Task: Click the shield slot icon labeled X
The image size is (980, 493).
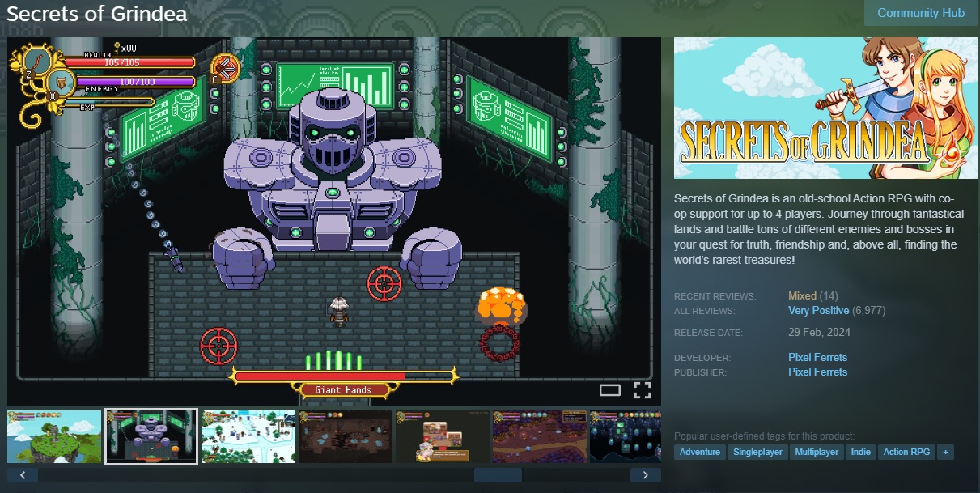Action: click(61, 83)
